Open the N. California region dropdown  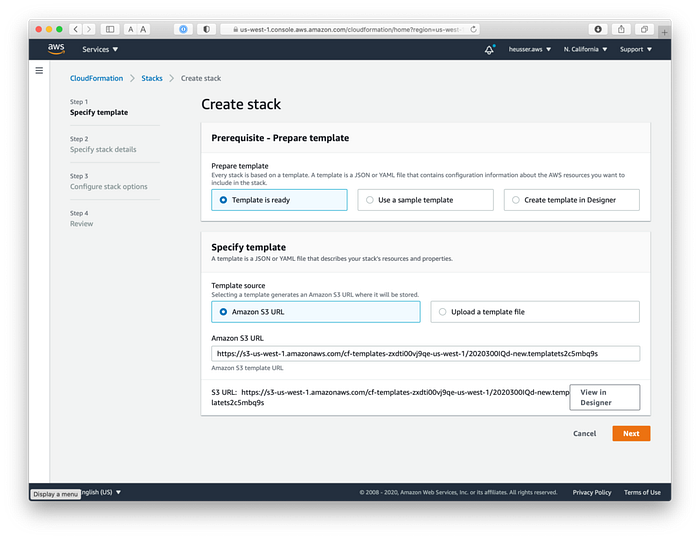[x=585, y=50]
